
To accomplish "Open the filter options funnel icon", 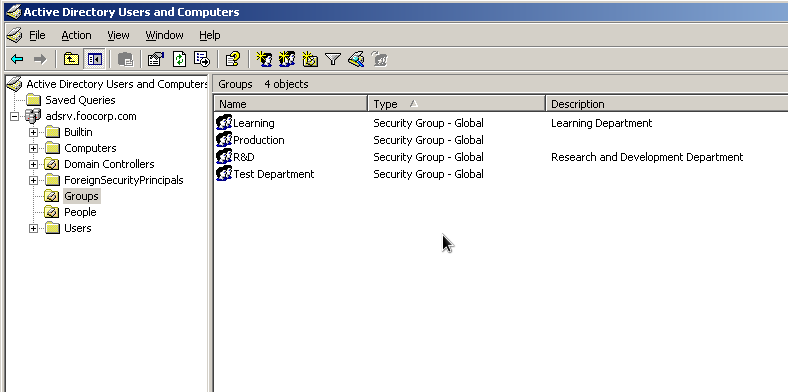I will pos(333,59).
